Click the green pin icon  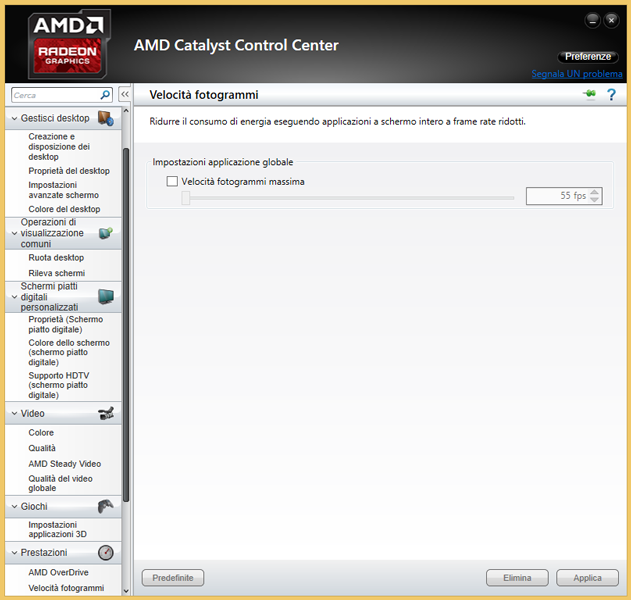point(590,94)
